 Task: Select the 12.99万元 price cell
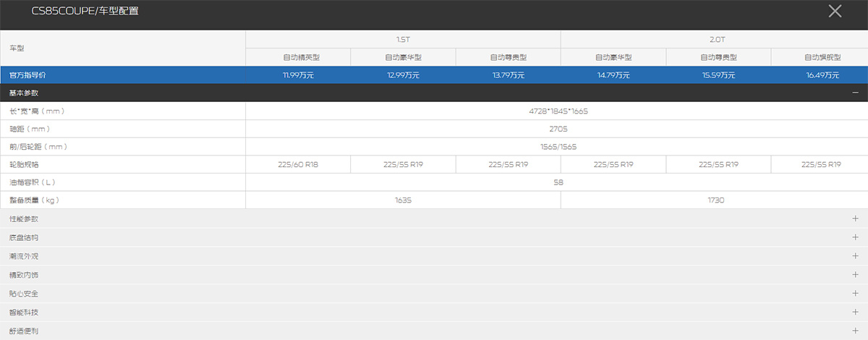point(403,75)
